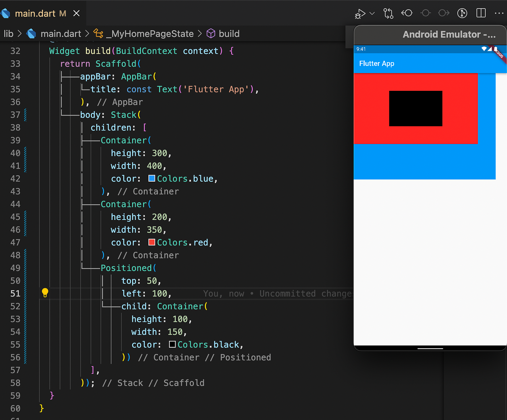Open the _MyHomePageState breadcrumb
The height and width of the screenshot is (420, 507).
pyautogui.click(x=150, y=34)
